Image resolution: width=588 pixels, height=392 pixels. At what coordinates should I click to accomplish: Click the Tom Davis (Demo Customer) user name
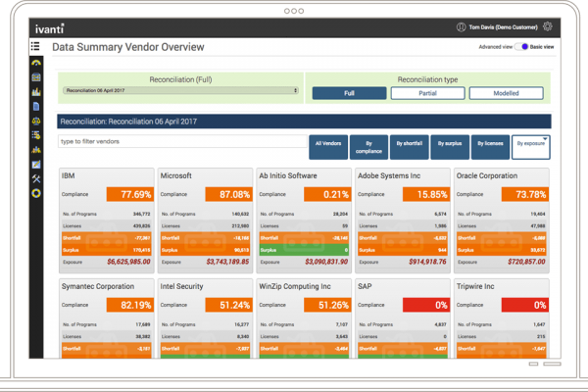pos(504,27)
